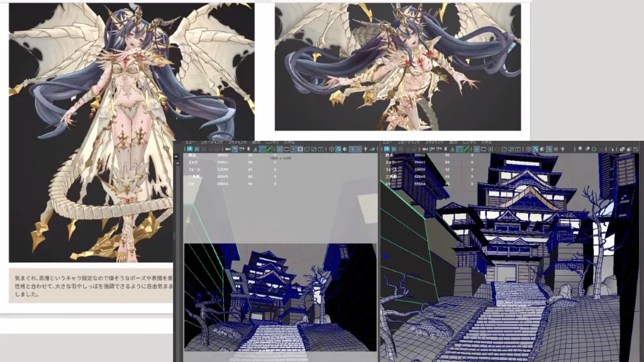Image resolution: width=644 pixels, height=362 pixels.
Task: Click textured checker icon in right viewport
Action: (556, 149)
